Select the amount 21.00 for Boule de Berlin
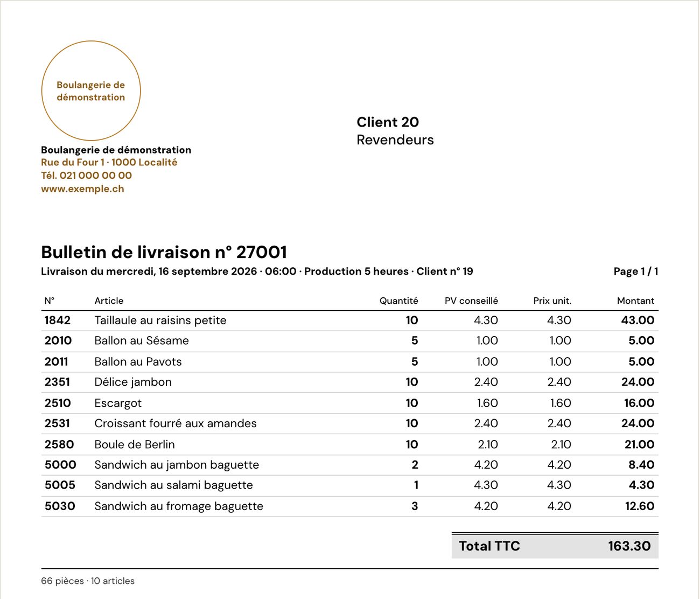This screenshot has height=599, width=700. coord(639,444)
